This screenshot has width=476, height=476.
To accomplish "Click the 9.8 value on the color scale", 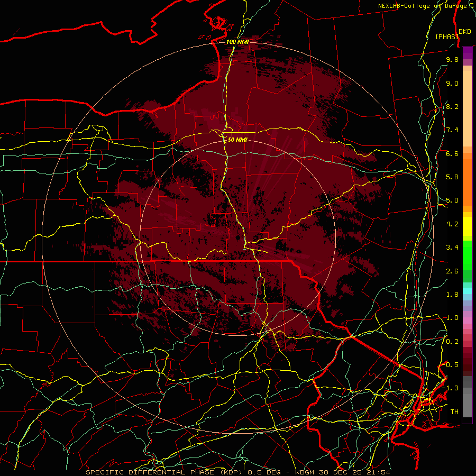I will (452, 59).
